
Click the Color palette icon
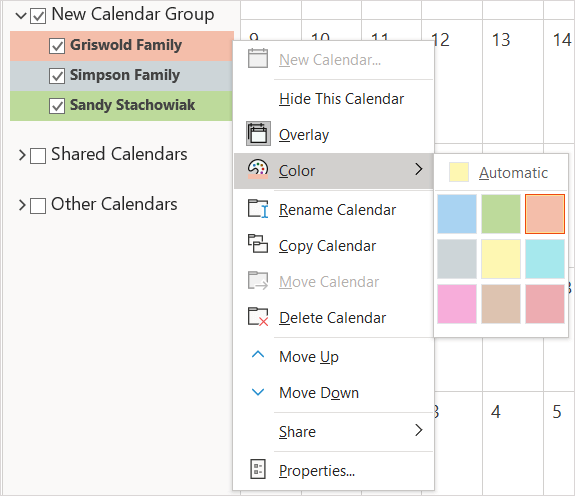pos(258,169)
